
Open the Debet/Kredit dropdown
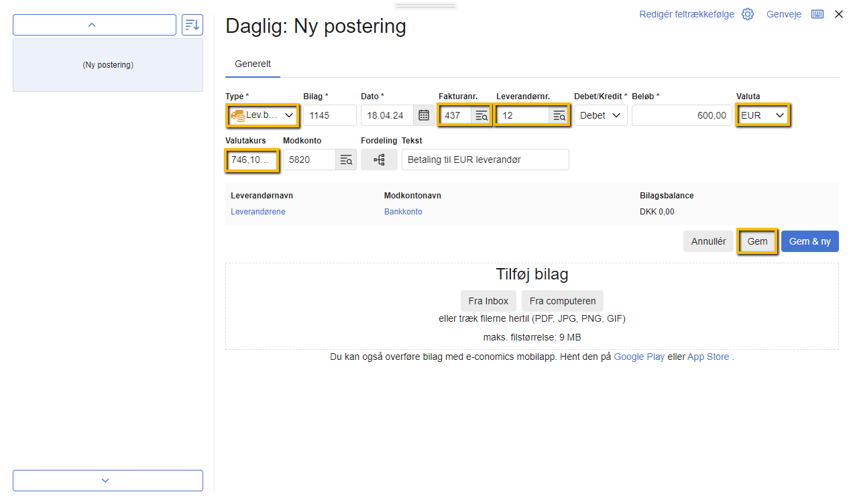click(x=600, y=115)
